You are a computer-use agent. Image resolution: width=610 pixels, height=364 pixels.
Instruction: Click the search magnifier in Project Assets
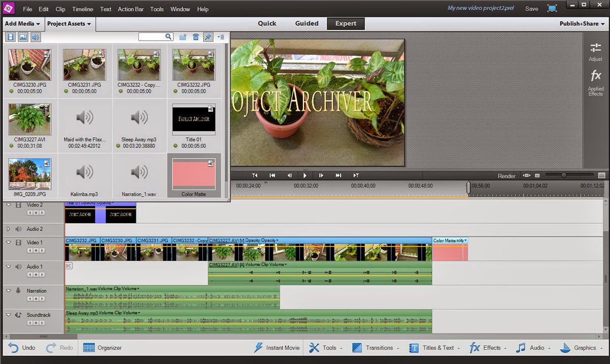[169, 37]
